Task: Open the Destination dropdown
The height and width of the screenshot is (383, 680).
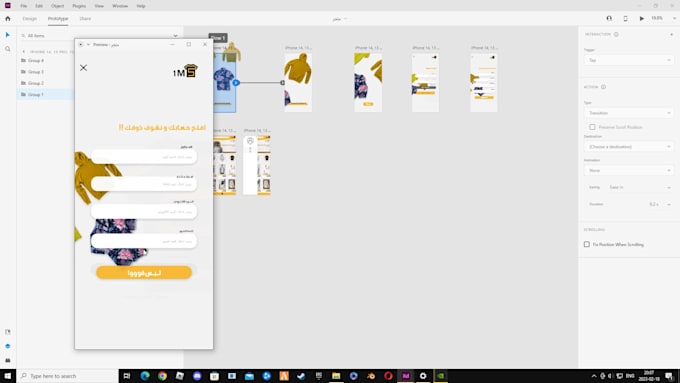Action: (629, 147)
